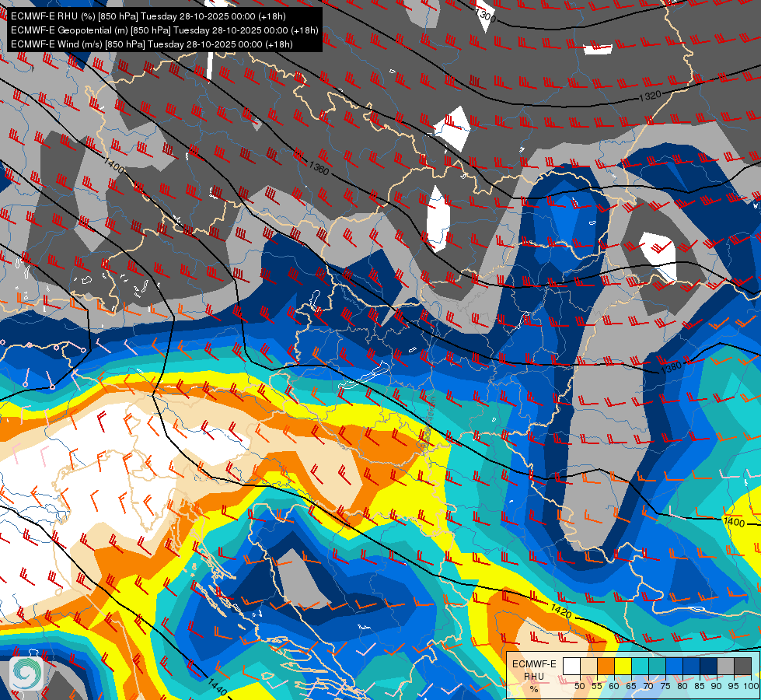Click the 'ECMWF-E' label in the legend
The width and height of the screenshot is (761, 700).
pos(534,664)
